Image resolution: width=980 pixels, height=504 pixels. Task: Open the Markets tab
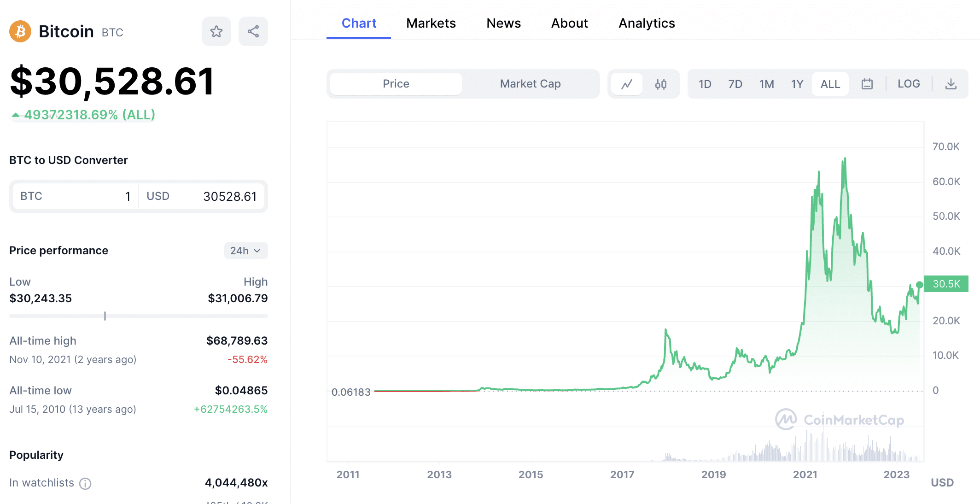point(431,23)
